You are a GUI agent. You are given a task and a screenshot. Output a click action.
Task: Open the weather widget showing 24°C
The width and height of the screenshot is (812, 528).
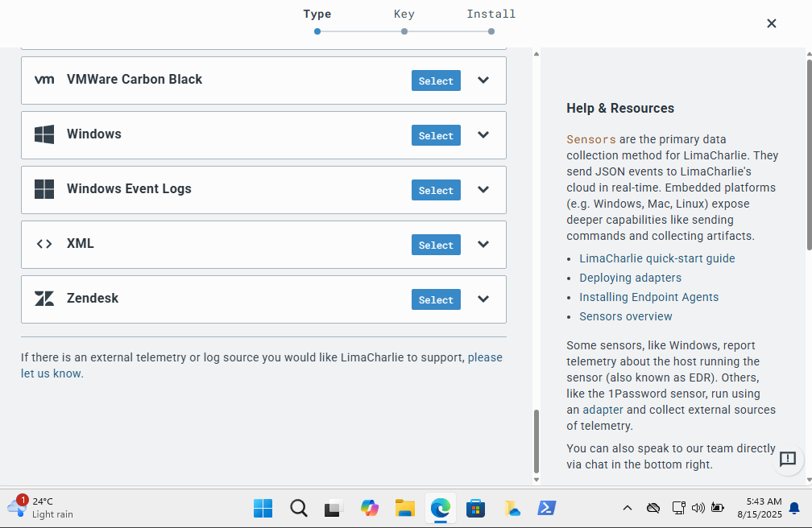tap(40, 508)
